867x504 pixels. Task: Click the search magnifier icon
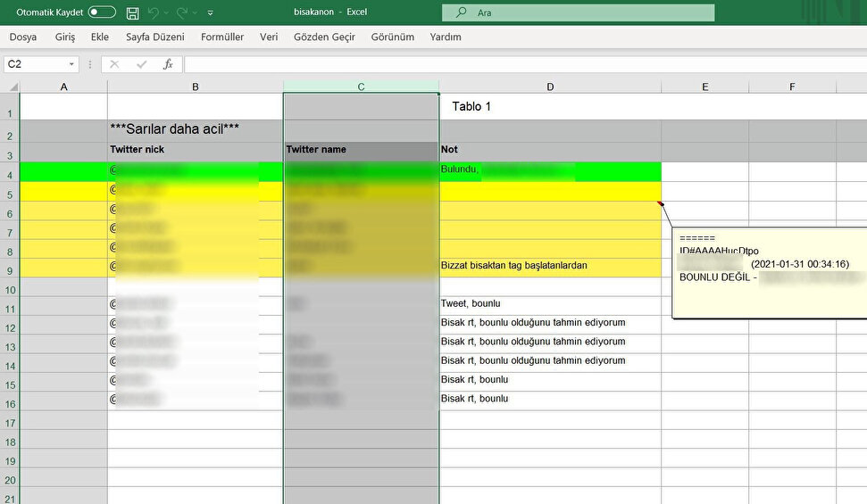461,13
